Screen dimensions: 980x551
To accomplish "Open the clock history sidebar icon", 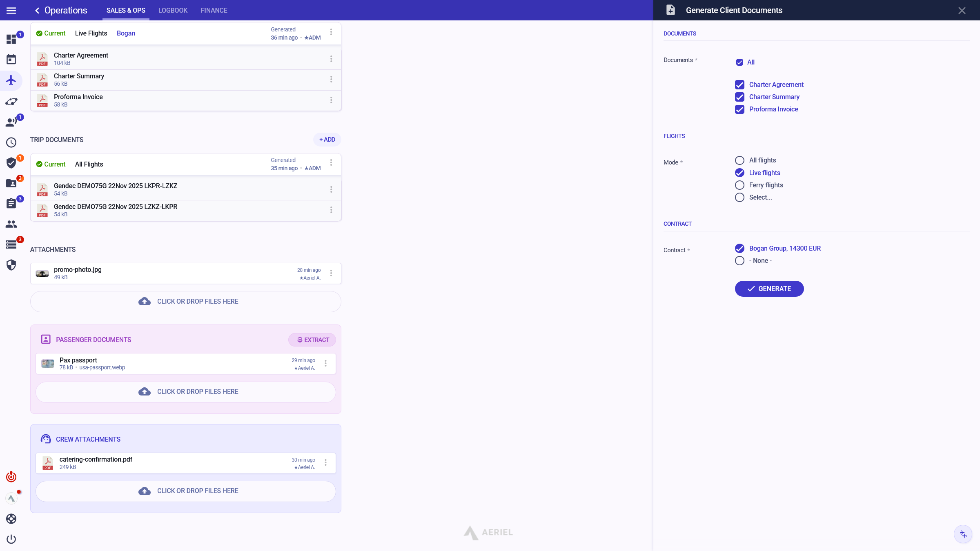I will point(11,142).
